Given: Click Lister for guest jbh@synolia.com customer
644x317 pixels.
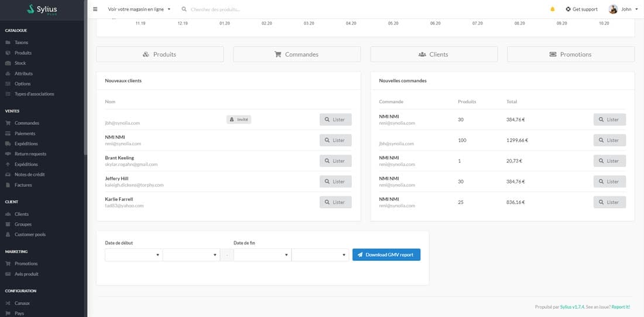Looking at the screenshot, I should 335,120.
